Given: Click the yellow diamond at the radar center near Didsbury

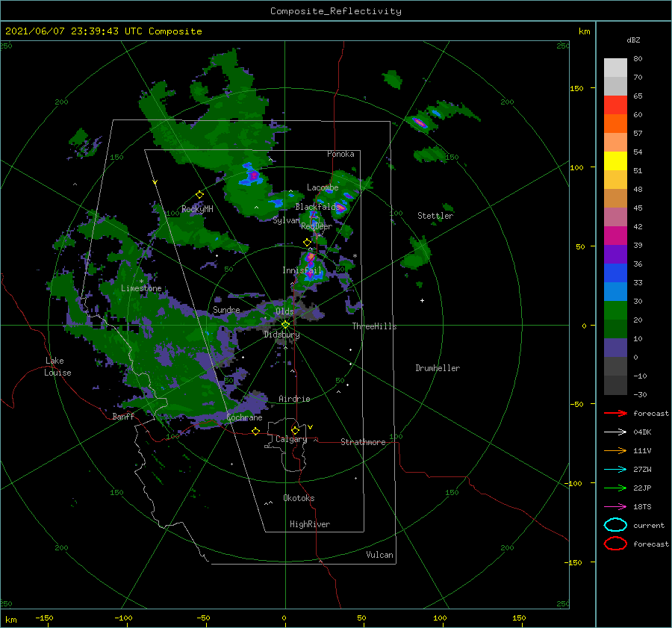Looking at the screenshot, I should coord(285,325).
